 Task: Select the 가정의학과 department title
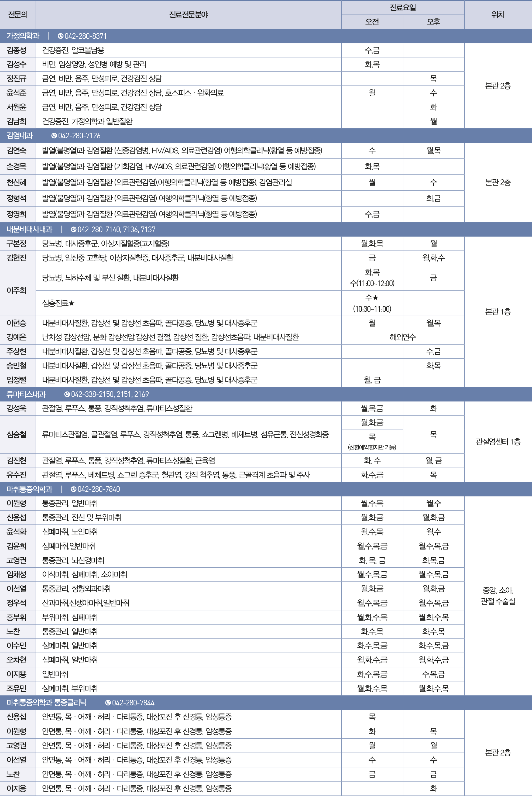23,36
